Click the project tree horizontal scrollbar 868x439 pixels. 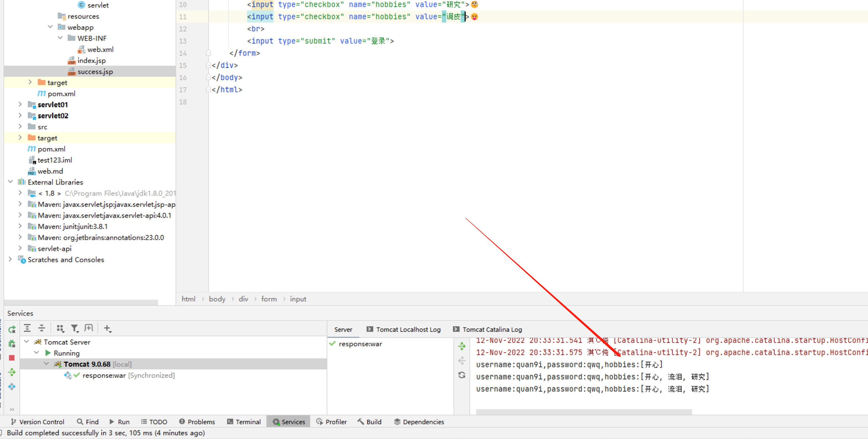[x=81, y=302]
